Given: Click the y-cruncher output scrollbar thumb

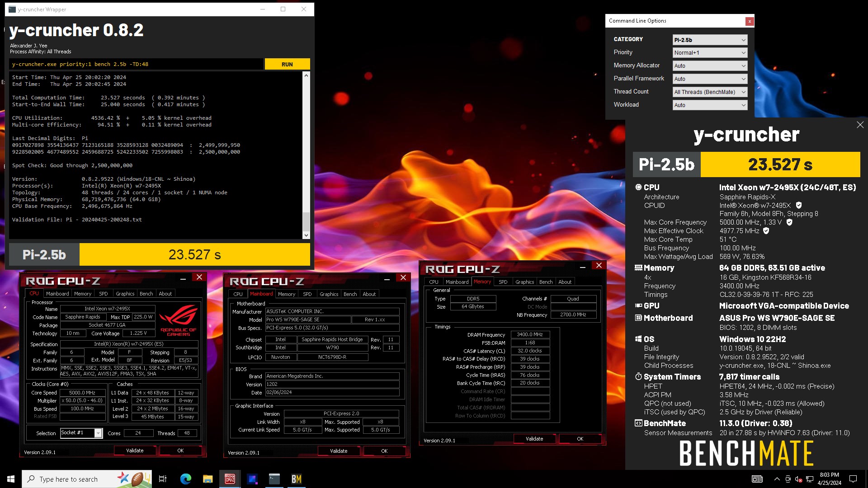Looking at the screenshot, I should click(307, 221).
